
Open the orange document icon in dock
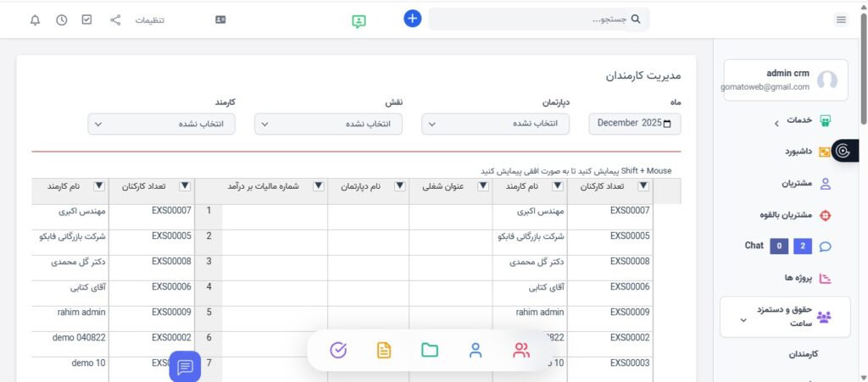point(384,350)
